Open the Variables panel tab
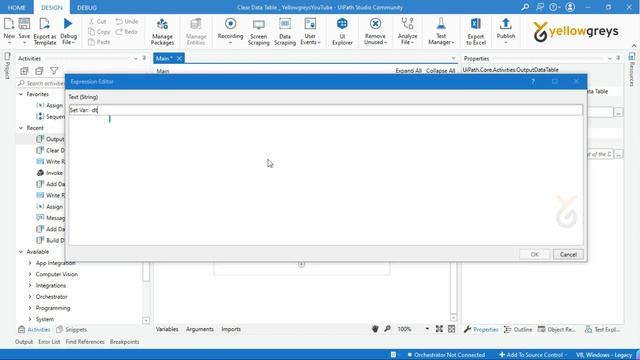This screenshot has width=640, height=360. point(167,329)
